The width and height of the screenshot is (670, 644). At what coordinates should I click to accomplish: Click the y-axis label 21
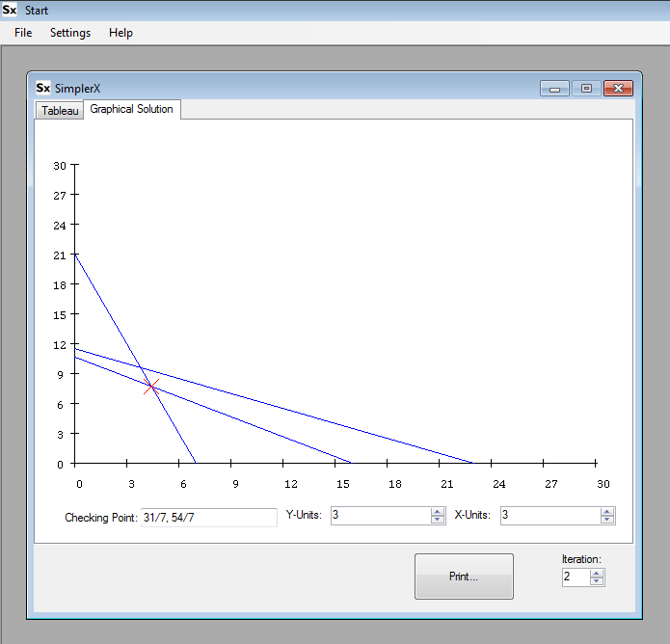point(60,255)
